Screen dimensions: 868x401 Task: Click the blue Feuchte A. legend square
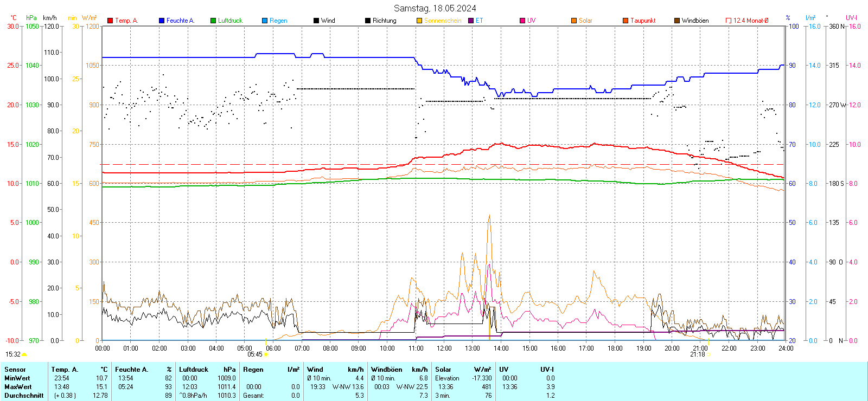pyautogui.click(x=162, y=21)
